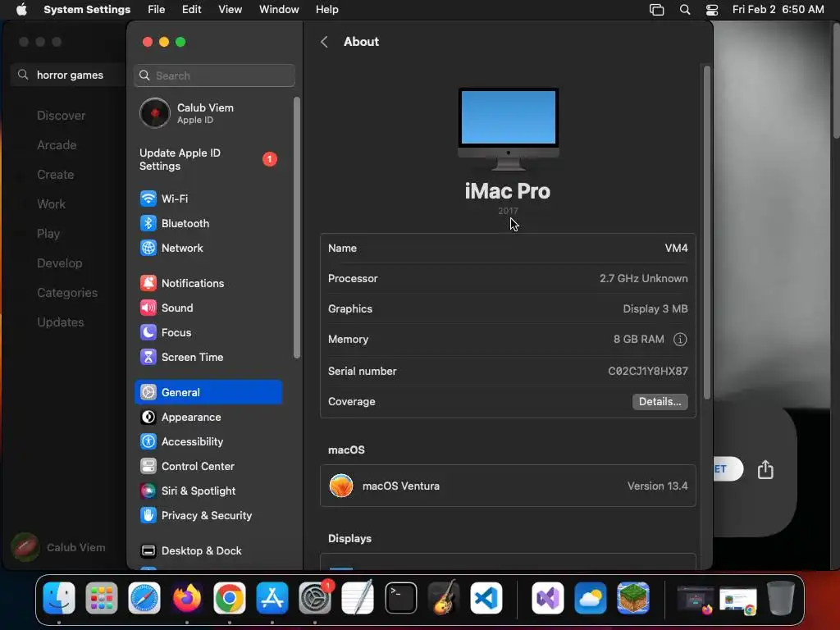The width and height of the screenshot is (840, 630).
Task: Select Play in App Store sidebar
Action: coord(48,234)
